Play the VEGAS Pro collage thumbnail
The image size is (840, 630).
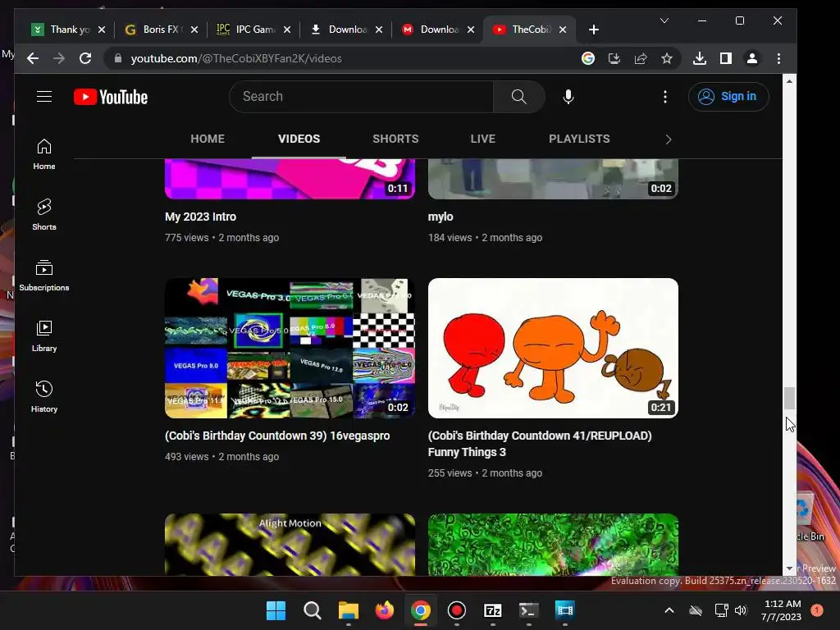coord(290,348)
